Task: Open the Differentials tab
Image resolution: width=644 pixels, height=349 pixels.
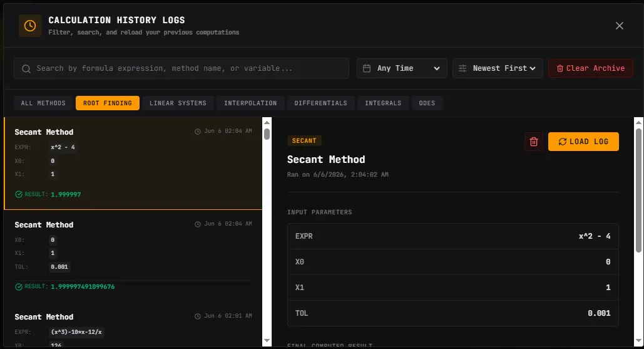Action: [x=321, y=103]
